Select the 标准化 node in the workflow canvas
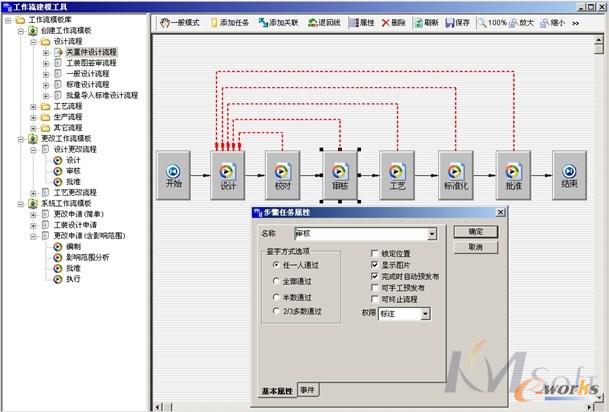The image size is (609, 412). pos(457,172)
